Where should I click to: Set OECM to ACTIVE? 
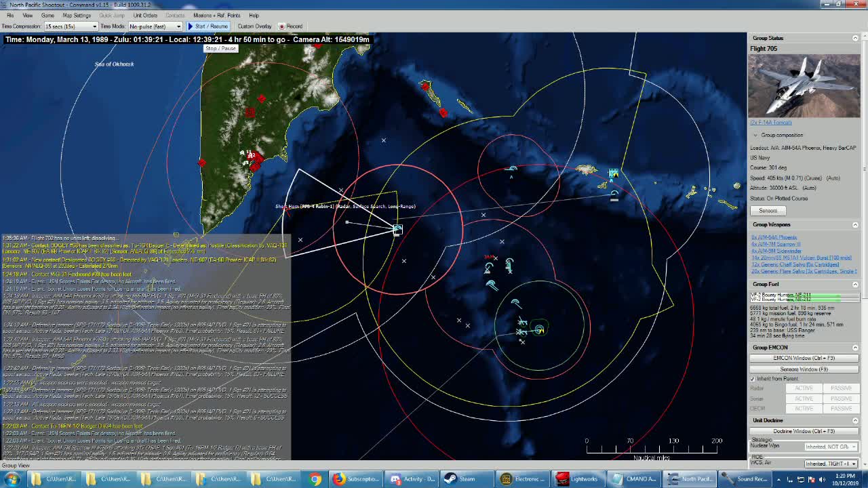(x=804, y=408)
